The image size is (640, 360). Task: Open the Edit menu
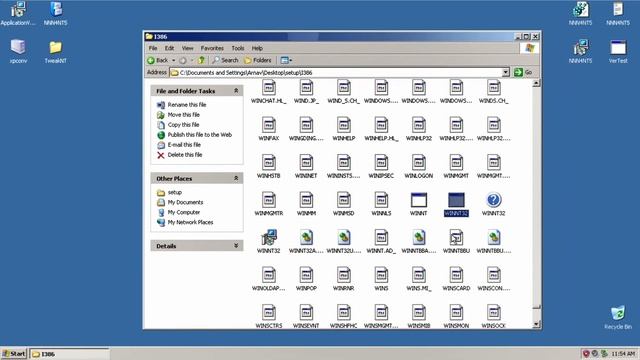[169, 48]
